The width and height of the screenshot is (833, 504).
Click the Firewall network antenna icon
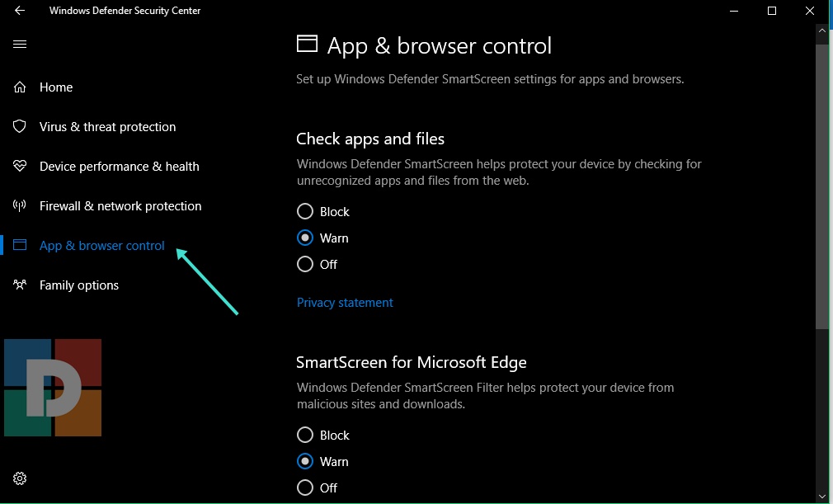pyautogui.click(x=21, y=206)
